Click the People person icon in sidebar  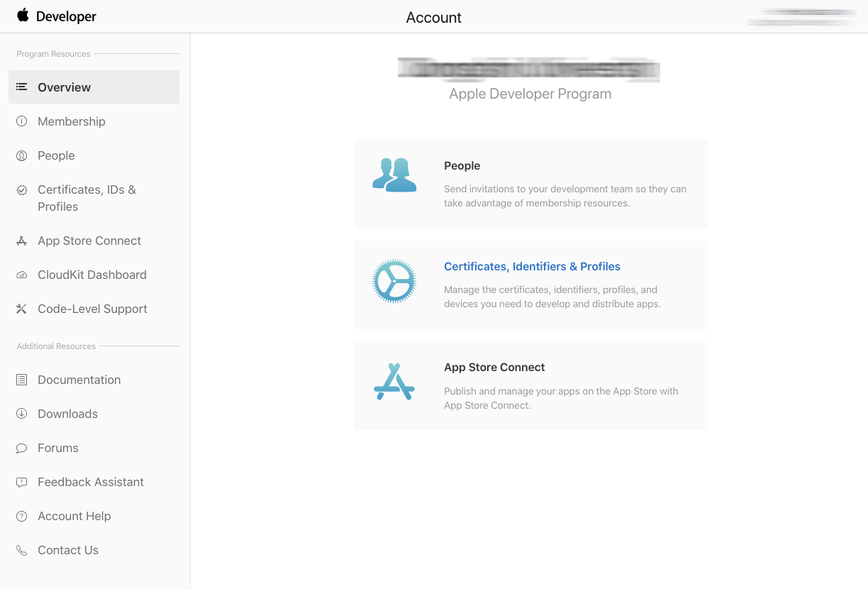pyautogui.click(x=22, y=155)
